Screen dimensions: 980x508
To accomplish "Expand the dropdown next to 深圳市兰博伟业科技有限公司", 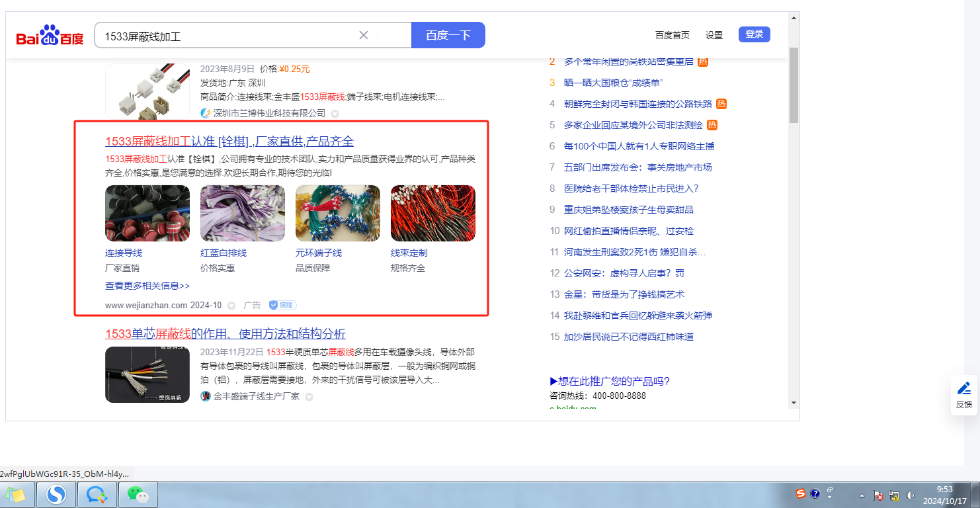I will (335, 114).
